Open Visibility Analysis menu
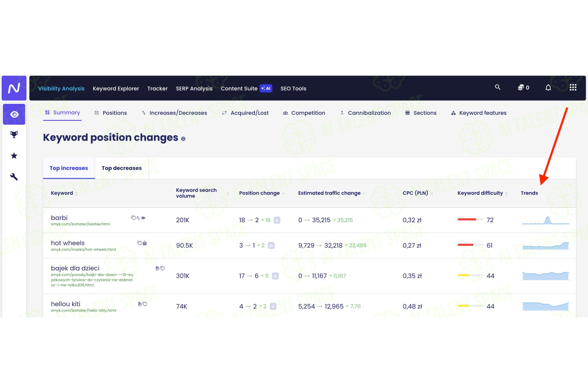588x392 pixels. click(x=61, y=89)
